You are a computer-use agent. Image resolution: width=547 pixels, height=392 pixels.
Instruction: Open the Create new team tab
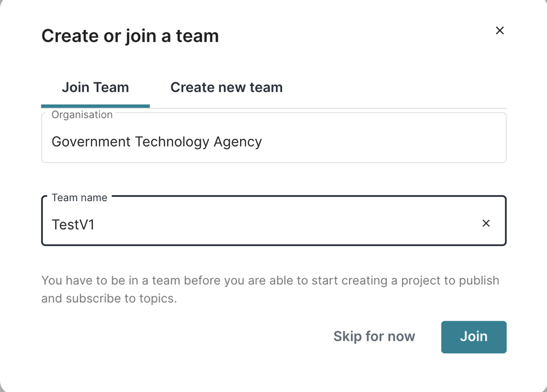(x=226, y=87)
